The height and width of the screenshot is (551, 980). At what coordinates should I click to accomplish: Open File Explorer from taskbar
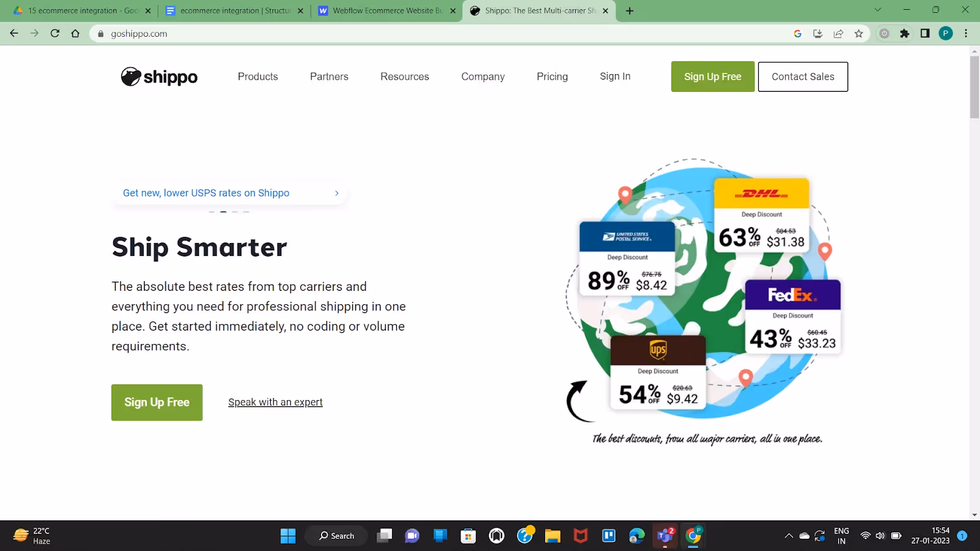tap(553, 536)
